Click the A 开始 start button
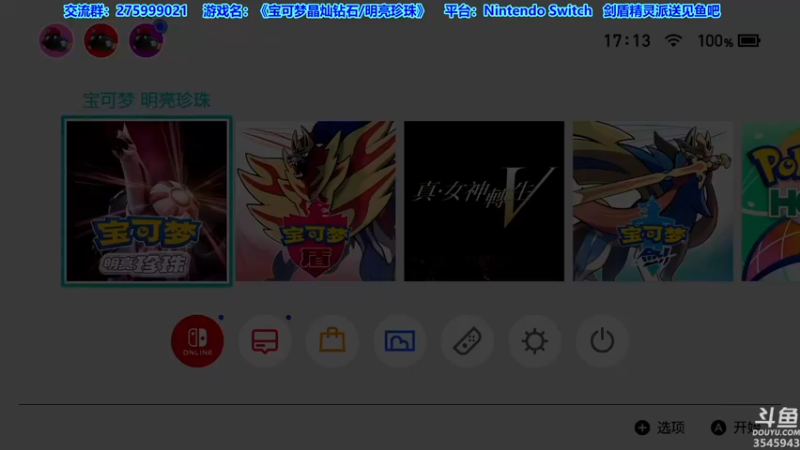 tap(735, 428)
